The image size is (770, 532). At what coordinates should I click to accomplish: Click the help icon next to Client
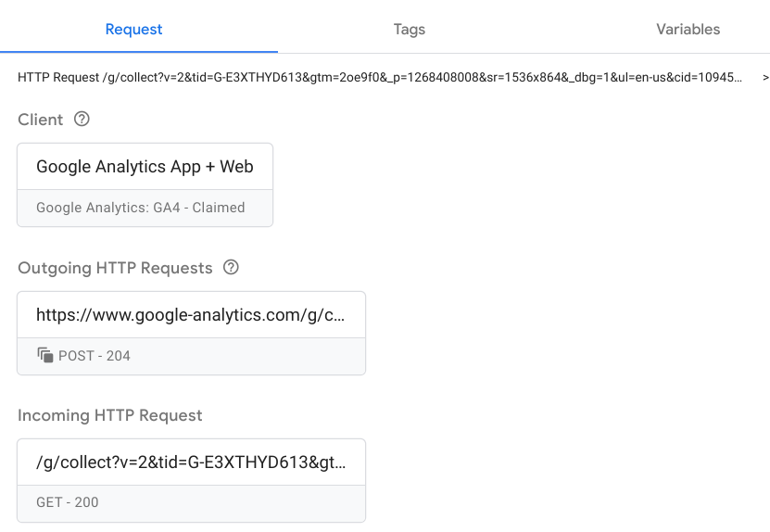(82, 120)
